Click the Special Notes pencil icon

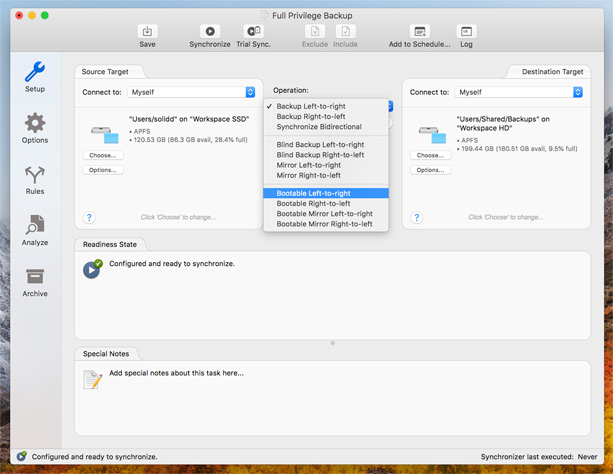point(93,379)
